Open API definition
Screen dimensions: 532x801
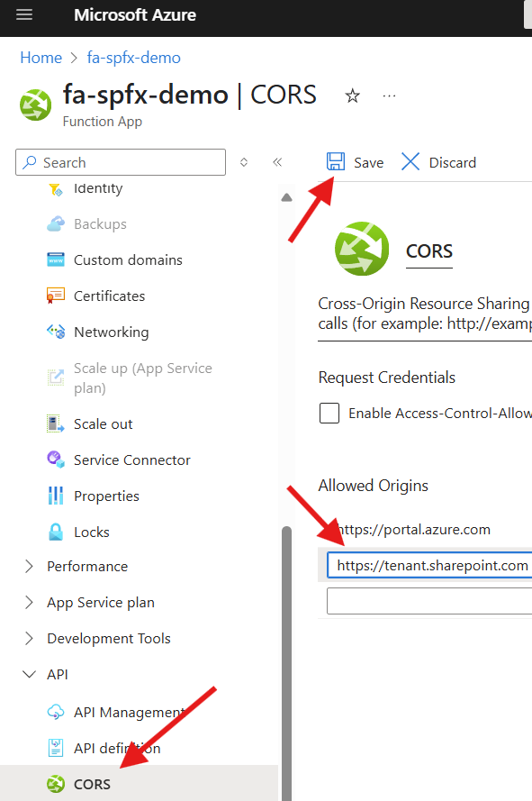pos(117,748)
